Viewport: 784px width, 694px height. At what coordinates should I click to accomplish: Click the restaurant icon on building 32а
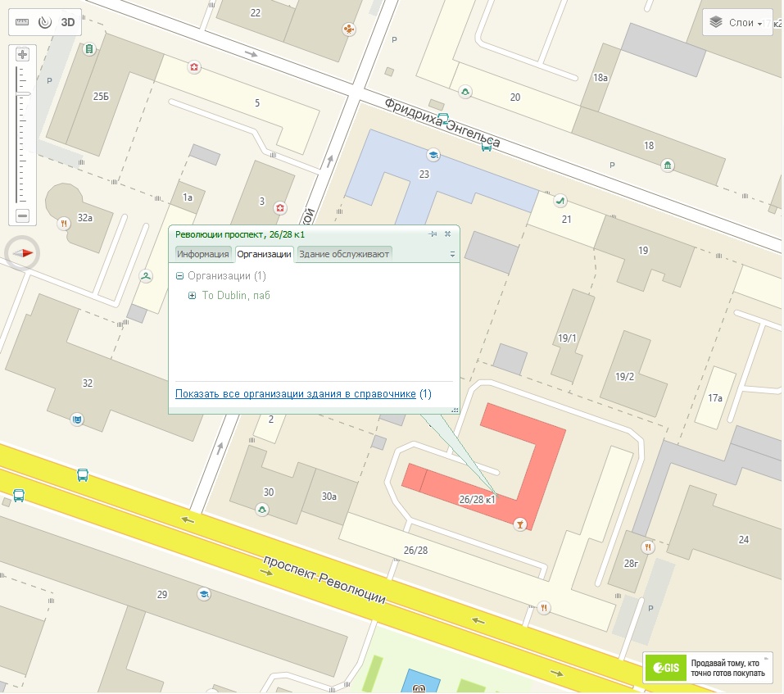click(64, 224)
